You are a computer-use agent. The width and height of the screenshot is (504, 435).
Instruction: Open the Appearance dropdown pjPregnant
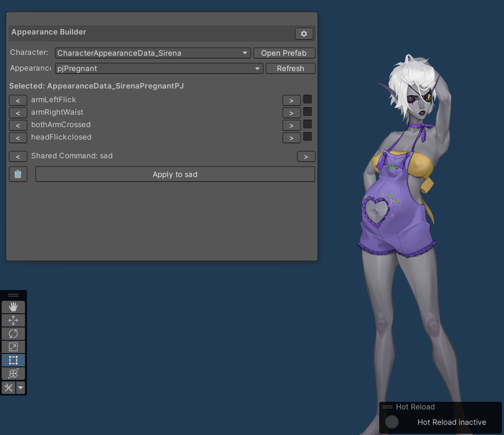pos(159,69)
